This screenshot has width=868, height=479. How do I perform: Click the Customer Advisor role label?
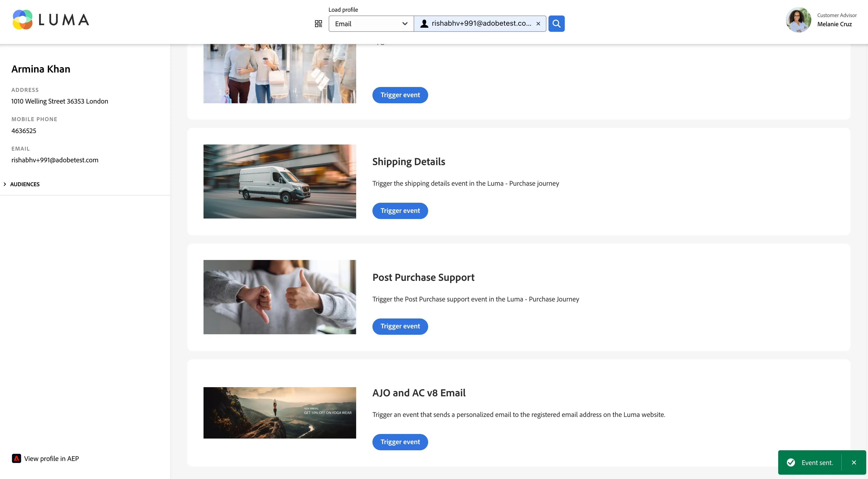coord(837,15)
